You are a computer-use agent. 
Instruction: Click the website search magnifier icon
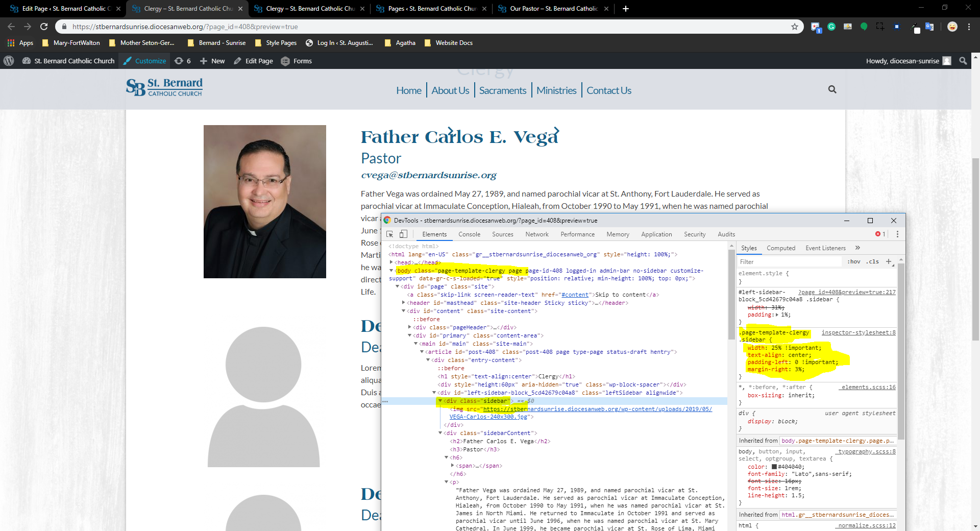(x=832, y=89)
